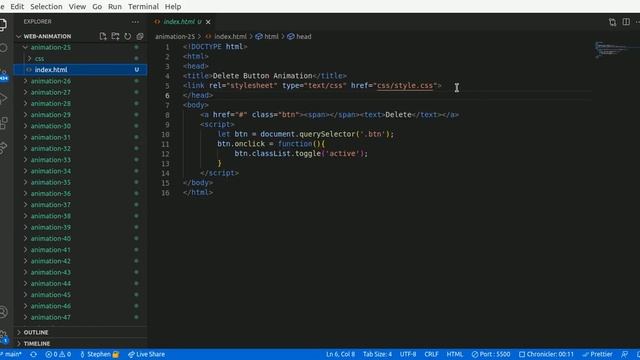This screenshot has width=640, height=360.
Task: Refresh the Explorer file tree
Action: coord(128,36)
